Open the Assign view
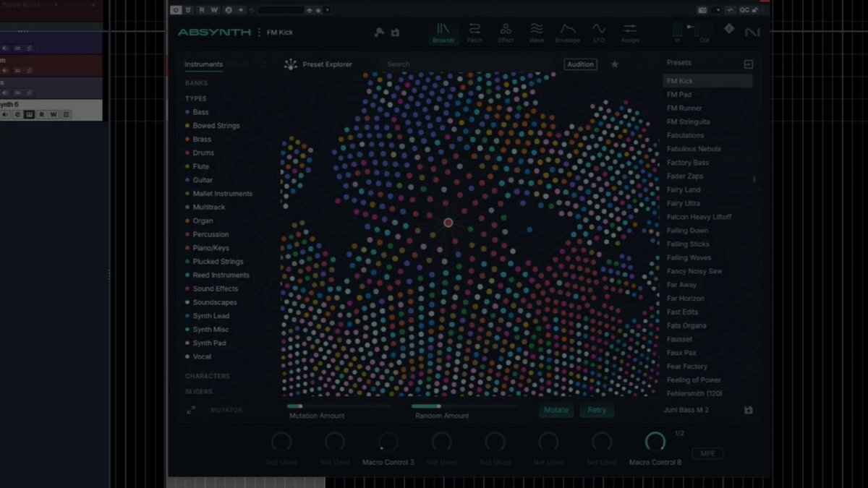 click(630, 33)
